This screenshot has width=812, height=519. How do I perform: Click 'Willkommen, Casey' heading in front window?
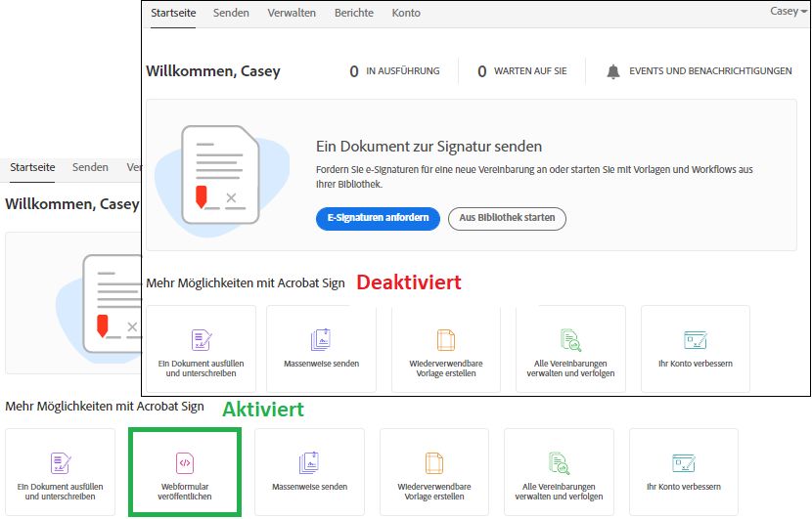point(213,71)
